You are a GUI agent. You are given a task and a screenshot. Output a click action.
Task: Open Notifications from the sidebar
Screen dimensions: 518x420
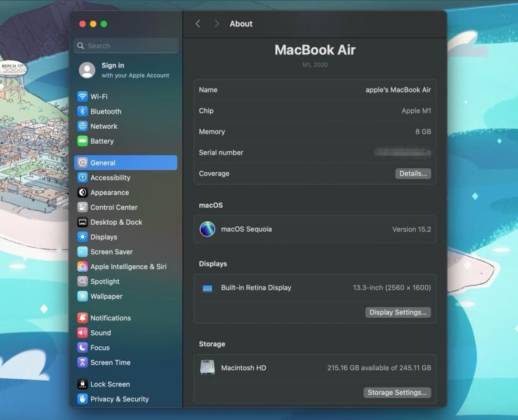(x=110, y=318)
